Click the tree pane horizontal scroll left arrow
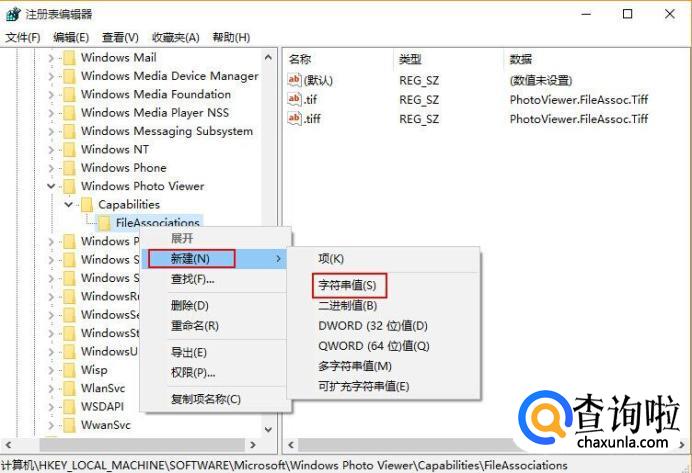 8,445
